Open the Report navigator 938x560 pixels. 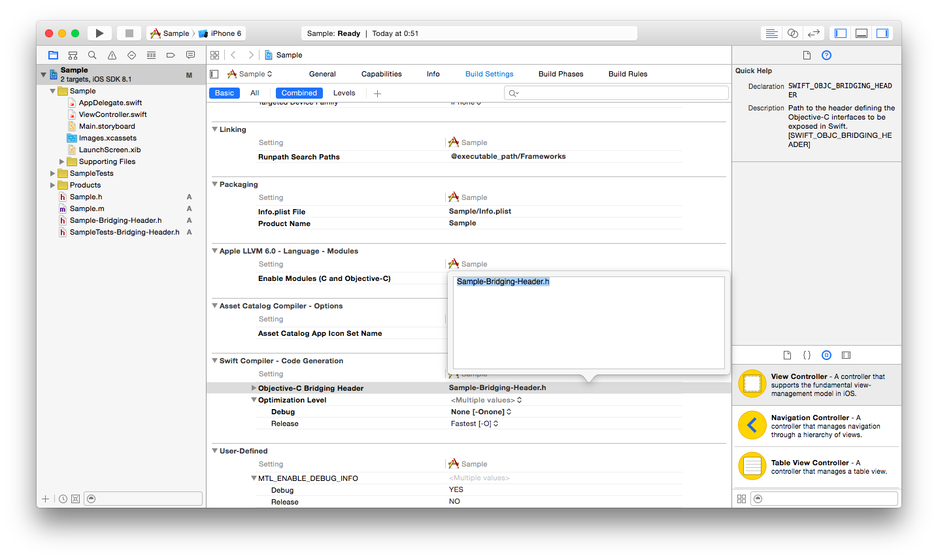[x=190, y=56]
